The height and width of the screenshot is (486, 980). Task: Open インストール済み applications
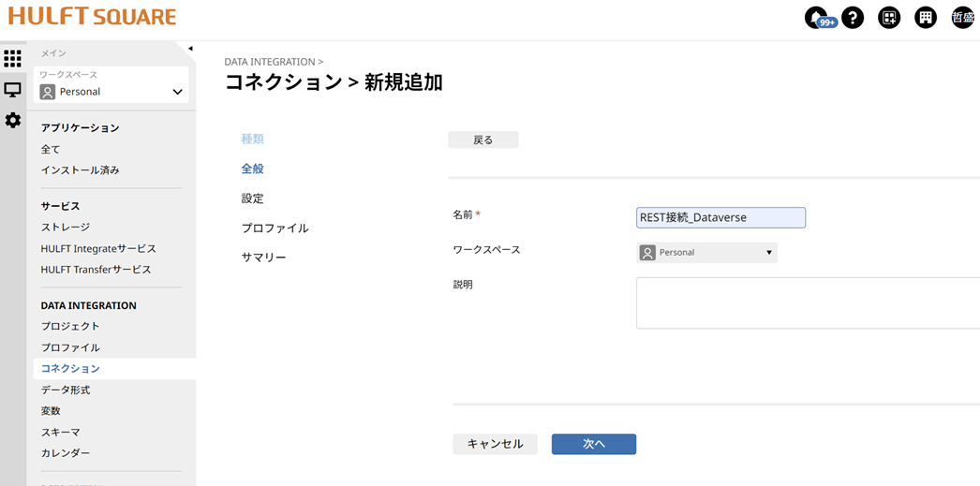coord(80,169)
